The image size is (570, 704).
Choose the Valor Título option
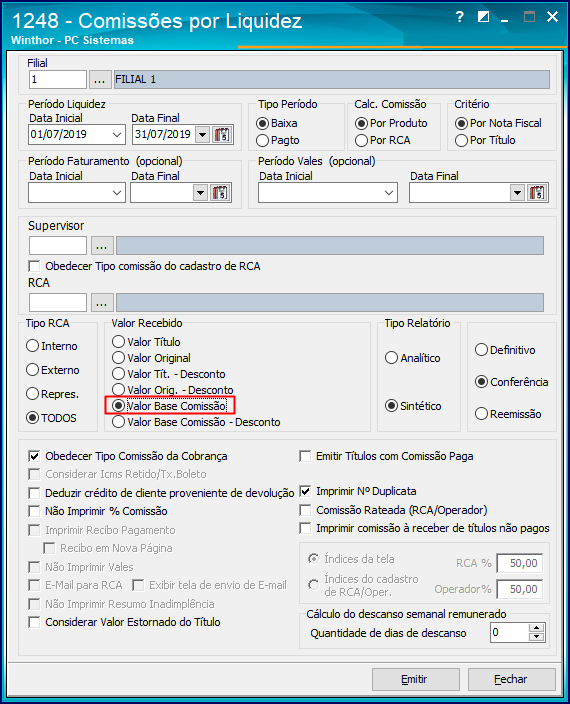point(146,342)
